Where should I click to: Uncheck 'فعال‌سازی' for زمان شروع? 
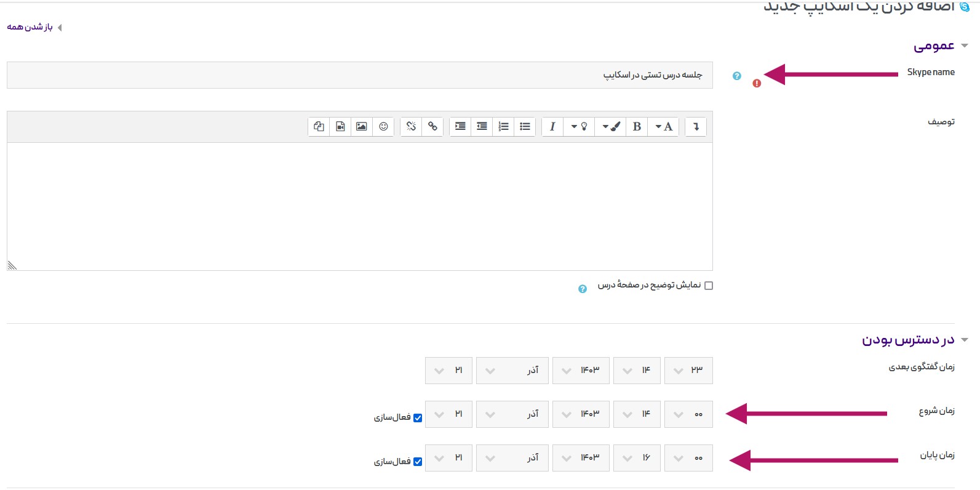coord(418,418)
